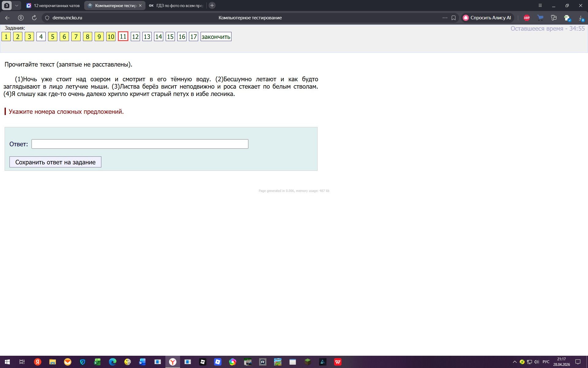Image resolution: width=588 pixels, height=368 pixels.
Task: Open Microsoft Edge from taskbar
Action: click(113, 362)
